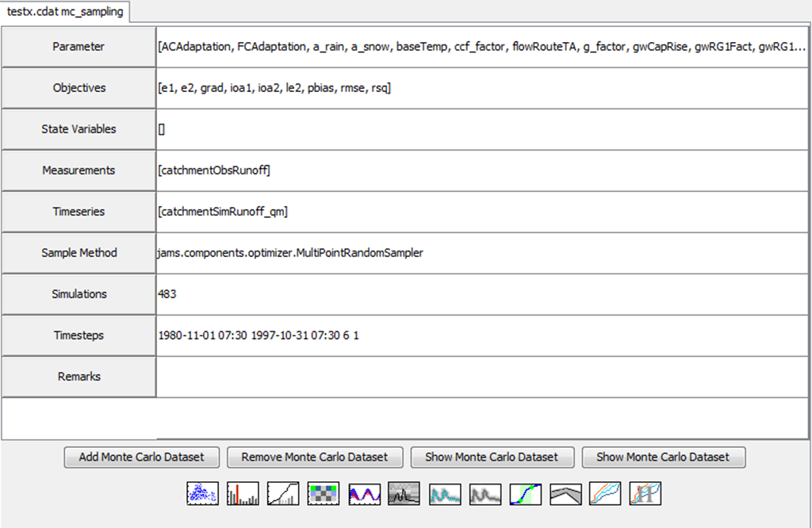Select the Timesteps row header
812x528 pixels.
[79, 335]
